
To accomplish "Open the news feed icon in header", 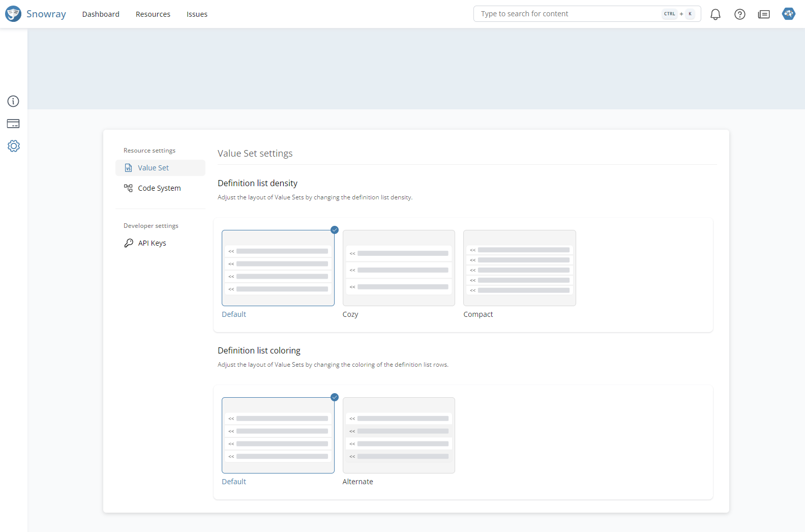I will point(763,14).
